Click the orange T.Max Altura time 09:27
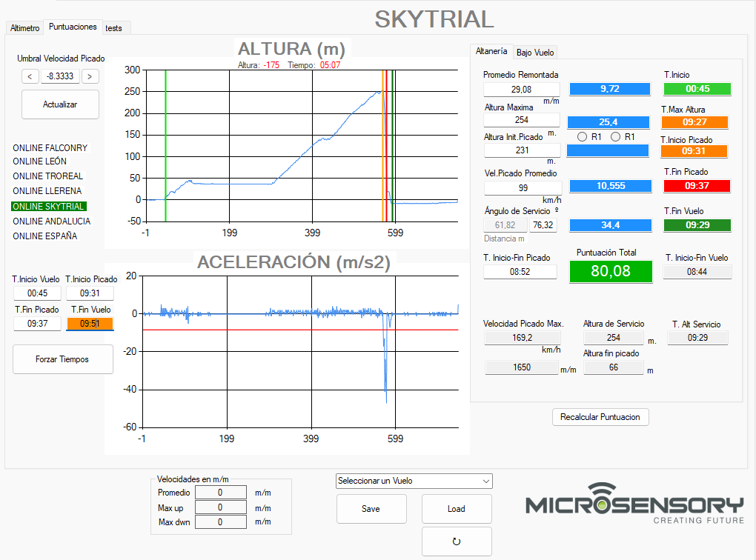The height and width of the screenshot is (560, 756). [694, 122]
